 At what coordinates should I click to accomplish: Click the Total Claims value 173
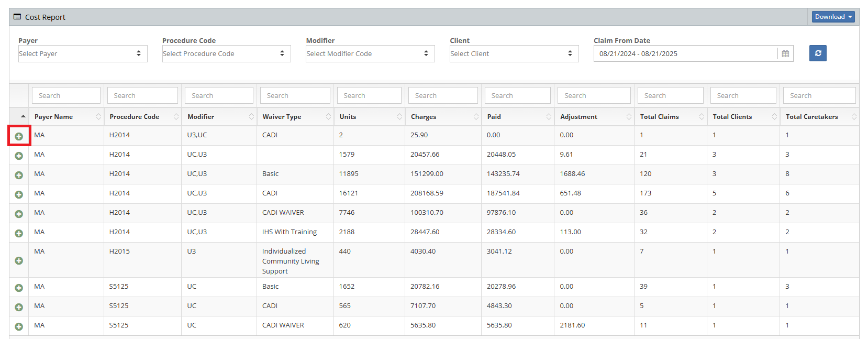coord(646,193)
